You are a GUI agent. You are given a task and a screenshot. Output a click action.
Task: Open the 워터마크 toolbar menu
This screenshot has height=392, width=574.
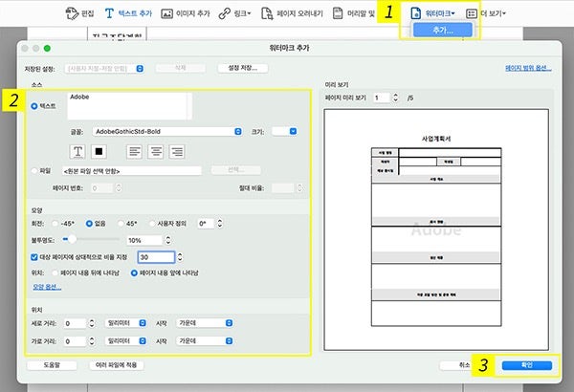(432, 13)
